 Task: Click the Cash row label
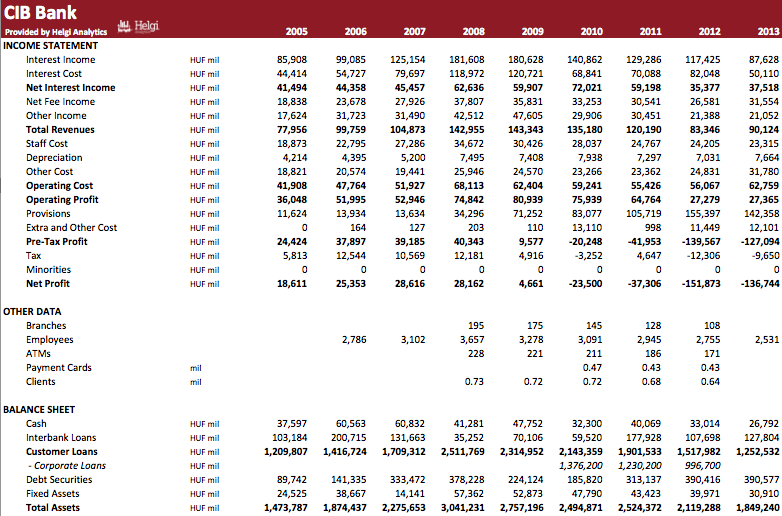coord(36,424)
